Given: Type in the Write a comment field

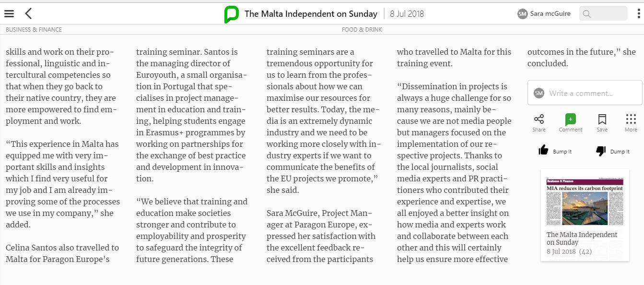Looking at the screenshot, I should click(x=590, y=93).
